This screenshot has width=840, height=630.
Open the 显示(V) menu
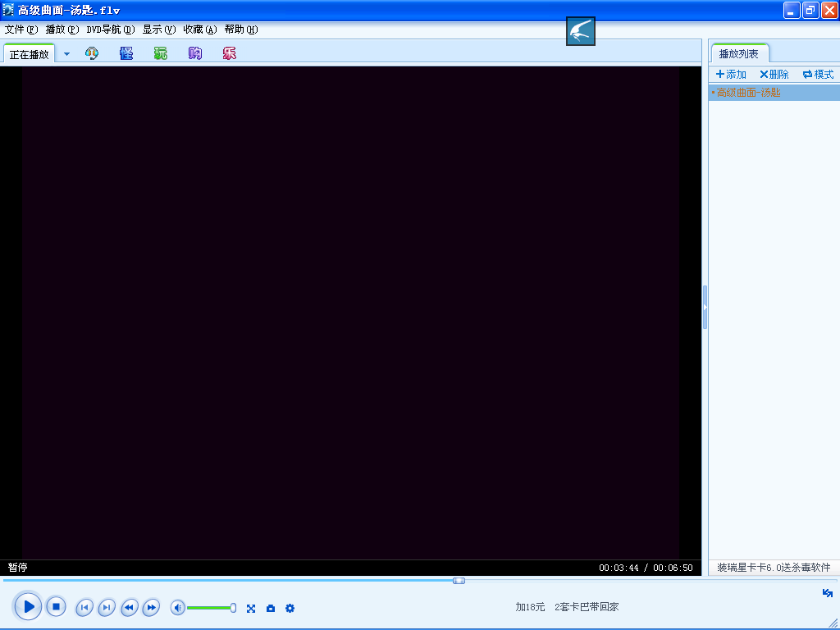pos(158,30)
